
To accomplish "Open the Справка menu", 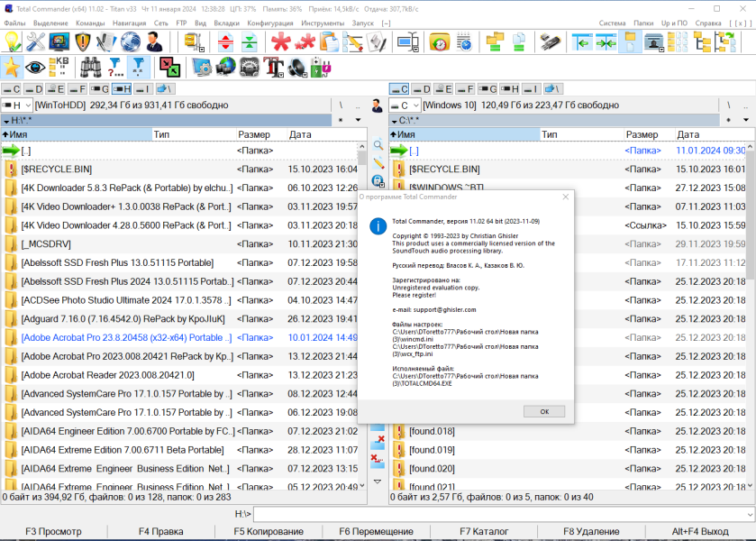I will [x=708, y=23].
